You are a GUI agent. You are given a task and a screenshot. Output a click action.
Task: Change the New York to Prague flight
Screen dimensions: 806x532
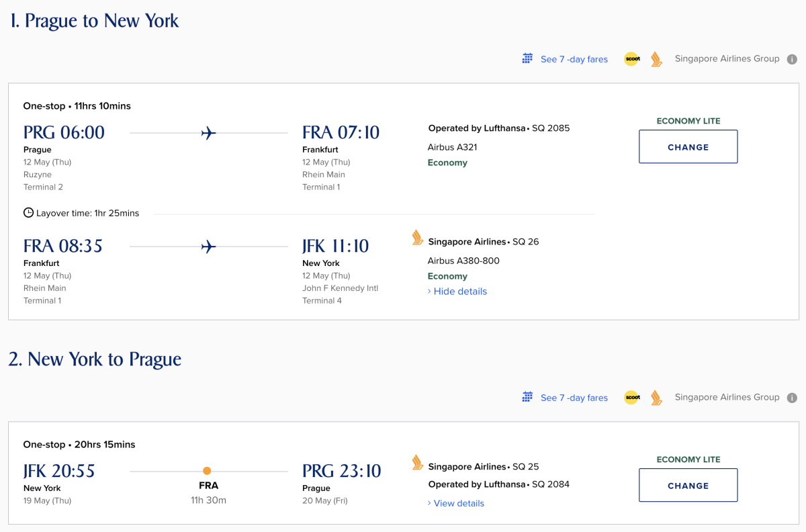(x=688, y=485)
